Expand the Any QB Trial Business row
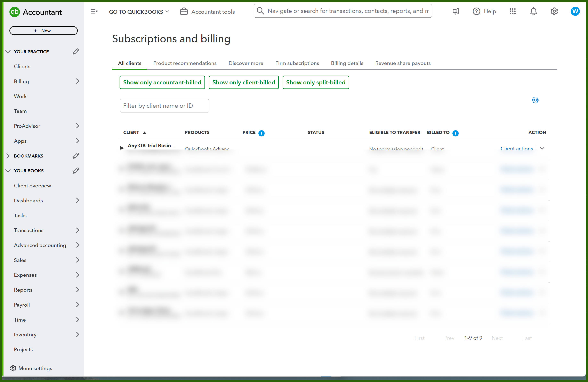This screenshot has width=588, height=382. [x=122, y=147]
